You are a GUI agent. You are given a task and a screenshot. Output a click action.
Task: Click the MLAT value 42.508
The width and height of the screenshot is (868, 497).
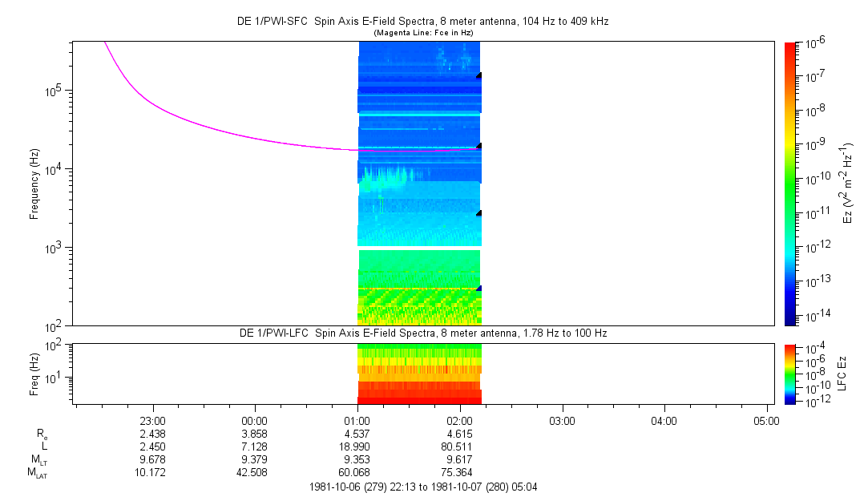(255, 472)
